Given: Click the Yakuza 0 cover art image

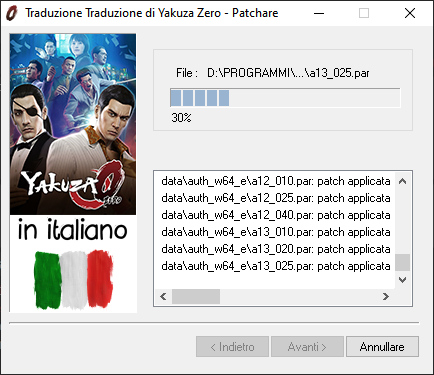Looking at the screenshot, I should click(x=73, y=124).
